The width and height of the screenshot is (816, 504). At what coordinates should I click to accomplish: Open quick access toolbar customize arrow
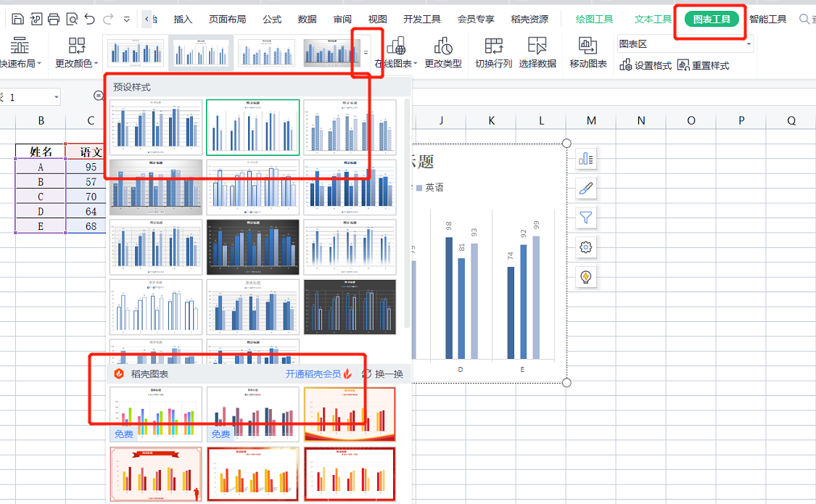[126, 20]
